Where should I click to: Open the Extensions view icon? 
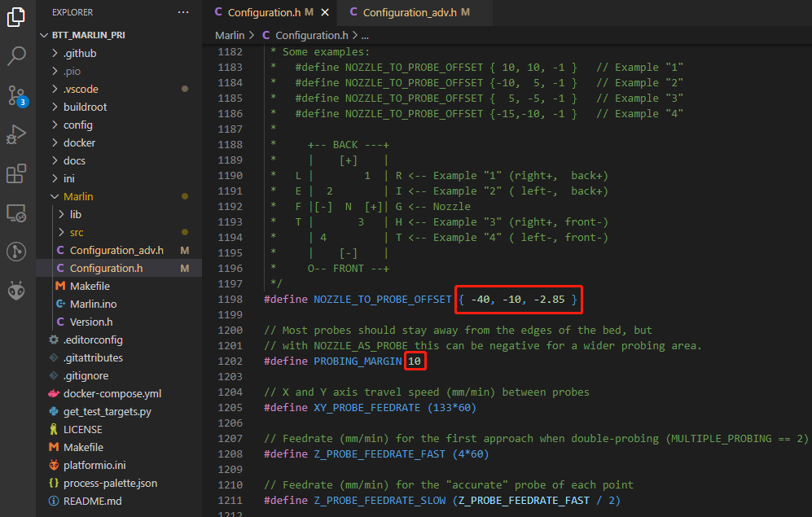point(17,173)
